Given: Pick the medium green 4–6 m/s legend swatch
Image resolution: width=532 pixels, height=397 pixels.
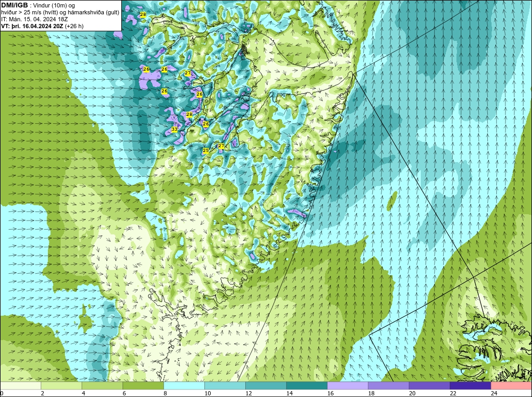Looking at the screenshot, I should point(102,385).
